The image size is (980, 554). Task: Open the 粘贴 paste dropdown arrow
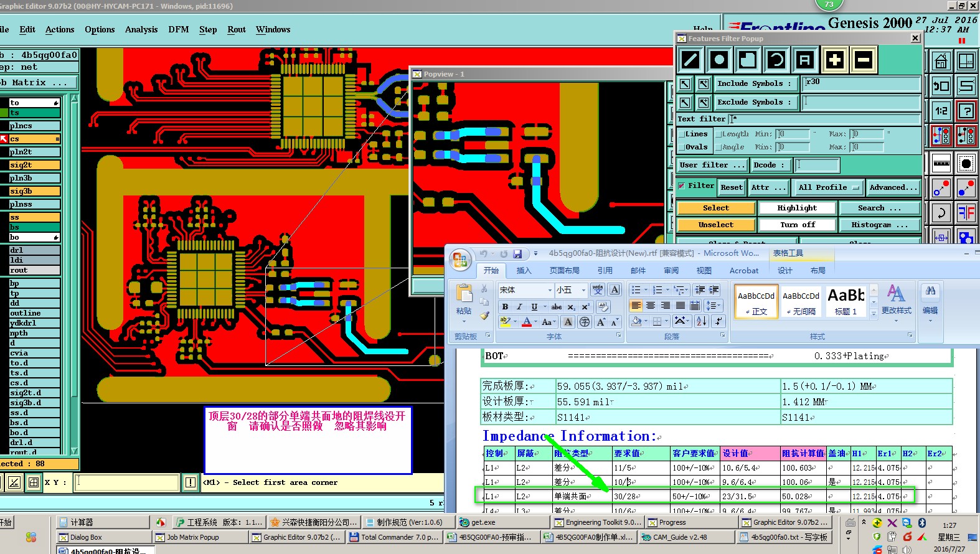(x=464, y=321)
